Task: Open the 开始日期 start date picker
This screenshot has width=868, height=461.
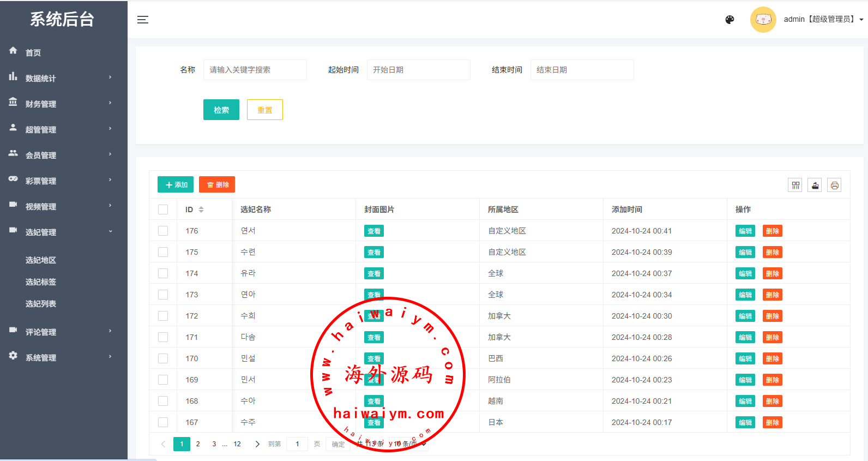Action: coord(418,70)
